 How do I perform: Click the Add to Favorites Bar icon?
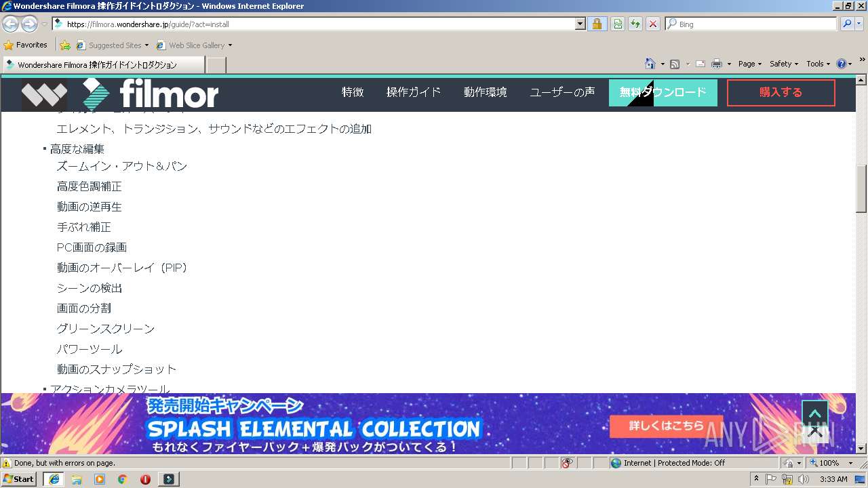(x=65, y=45)
